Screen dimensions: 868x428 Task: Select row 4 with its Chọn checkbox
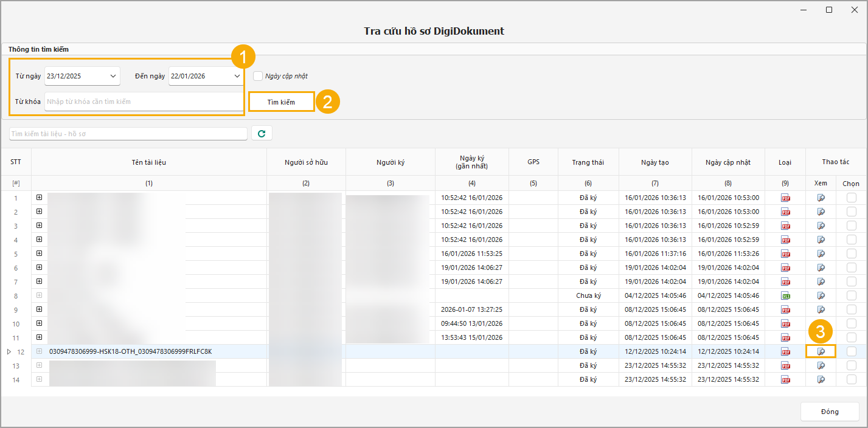pos(852,240)
